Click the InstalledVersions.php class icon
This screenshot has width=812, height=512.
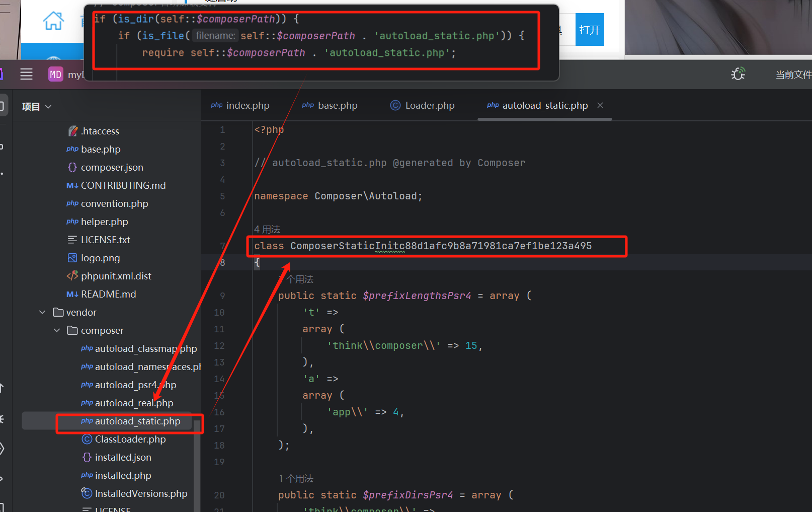(x=87, y=493)
